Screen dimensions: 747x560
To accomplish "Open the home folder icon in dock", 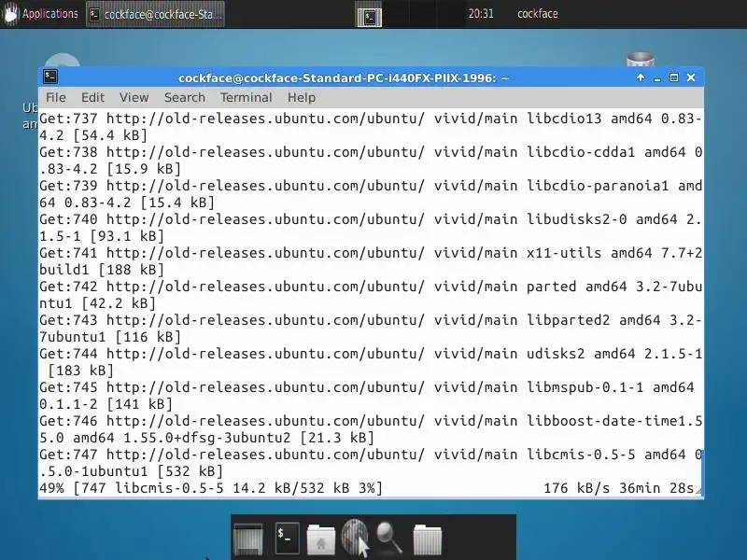I will pyautogui.click(x=320, y=539).
